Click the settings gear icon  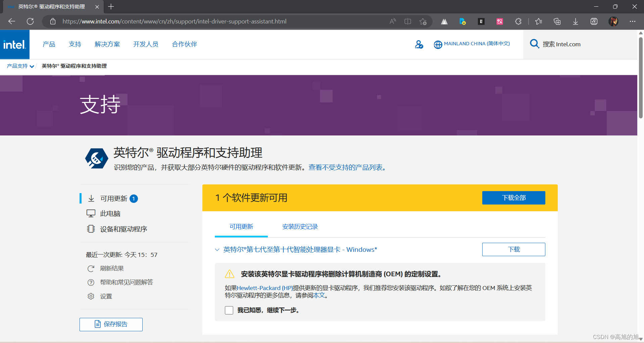[91, 296]
